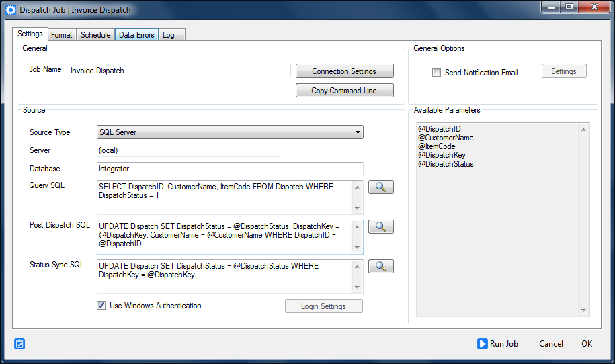615x364 pixels.
Task: Click magnifier icon beside Query SQL
Action: [380, 187]
